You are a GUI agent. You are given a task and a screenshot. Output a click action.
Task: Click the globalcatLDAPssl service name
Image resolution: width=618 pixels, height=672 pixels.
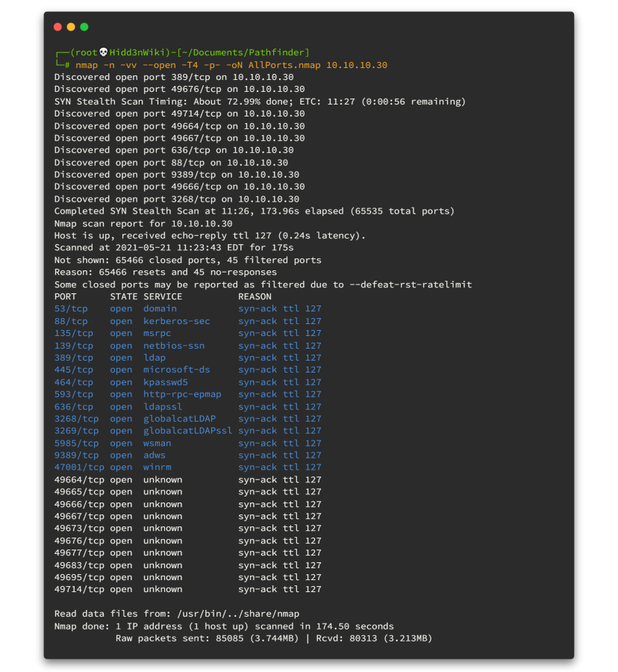[x=187, y=431]
